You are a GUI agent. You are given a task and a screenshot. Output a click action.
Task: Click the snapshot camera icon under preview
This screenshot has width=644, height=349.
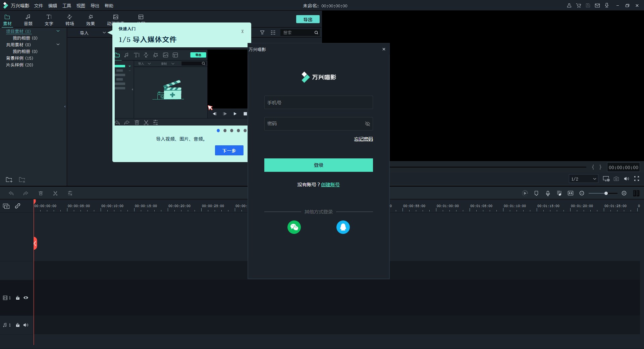pyautogui.click(x=616, y=179)
